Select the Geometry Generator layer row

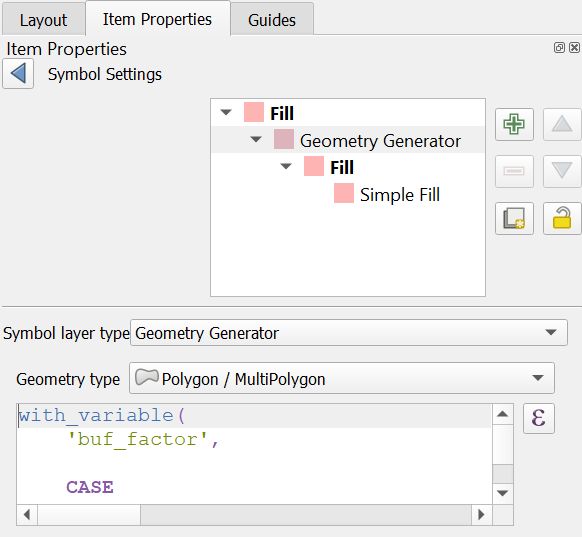tap(348, 140)
